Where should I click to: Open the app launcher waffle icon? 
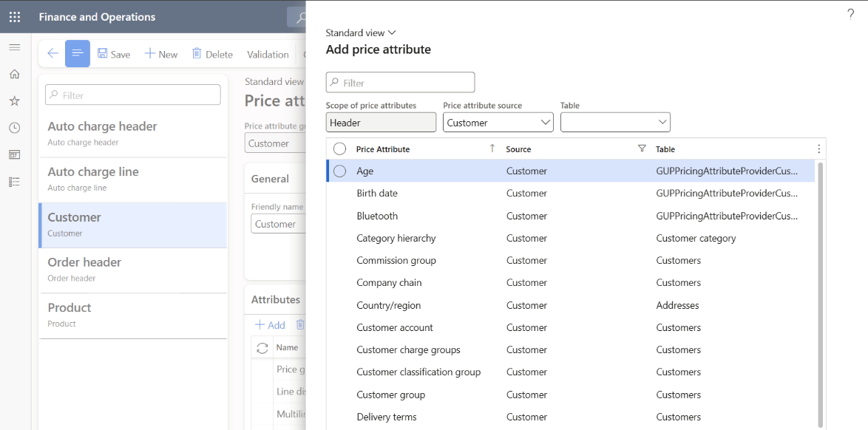[15, 17]
